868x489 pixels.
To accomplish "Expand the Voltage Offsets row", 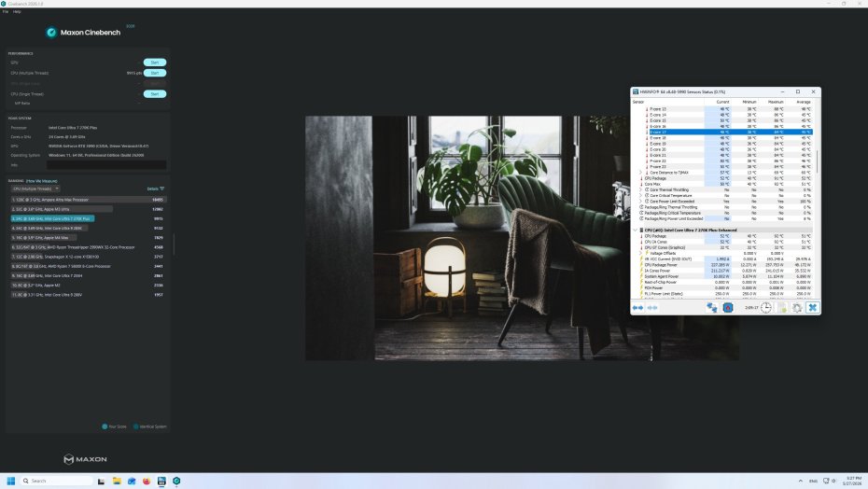I will pos(640,253).
